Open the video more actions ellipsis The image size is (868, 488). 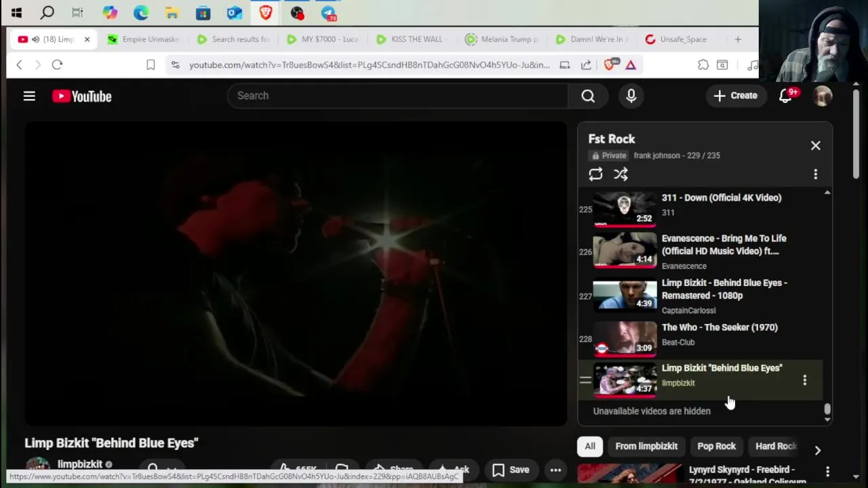point(555,470)
